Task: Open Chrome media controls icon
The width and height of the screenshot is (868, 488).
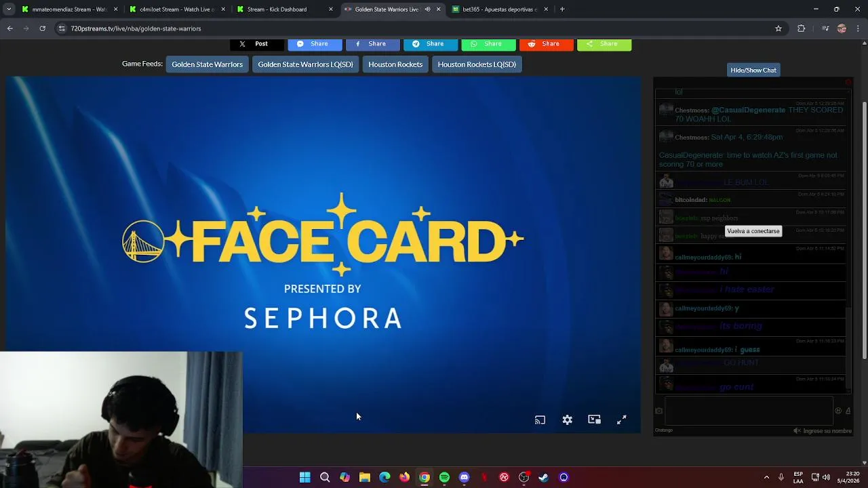Action: coord(825,28)
